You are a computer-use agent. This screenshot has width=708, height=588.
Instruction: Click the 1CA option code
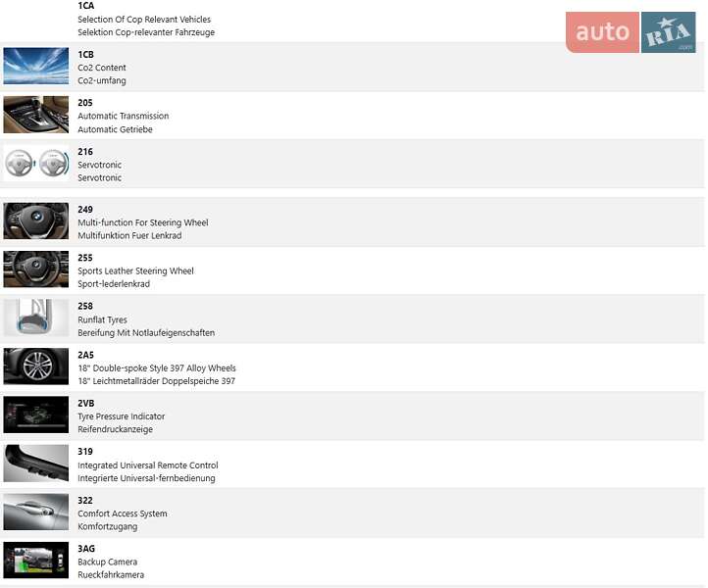click(x=86, y=6)
